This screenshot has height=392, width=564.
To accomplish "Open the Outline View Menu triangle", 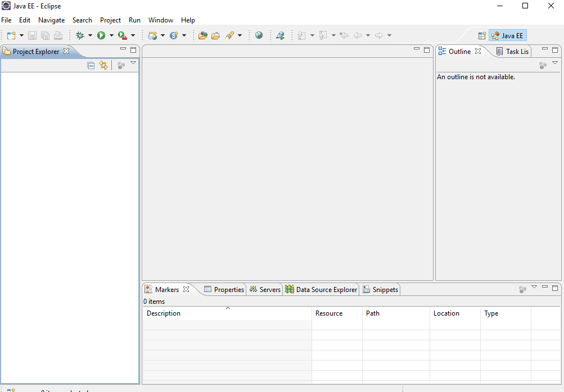I will click(555, 63).
